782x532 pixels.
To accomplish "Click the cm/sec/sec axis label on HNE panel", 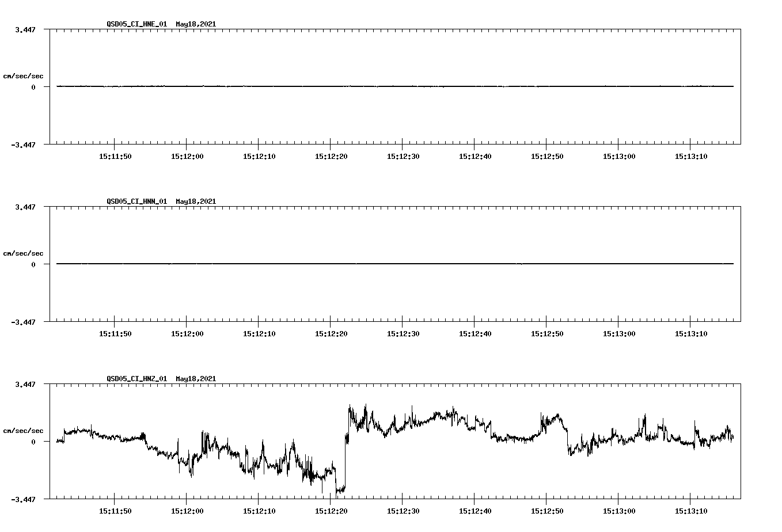I will pos(23,75).
